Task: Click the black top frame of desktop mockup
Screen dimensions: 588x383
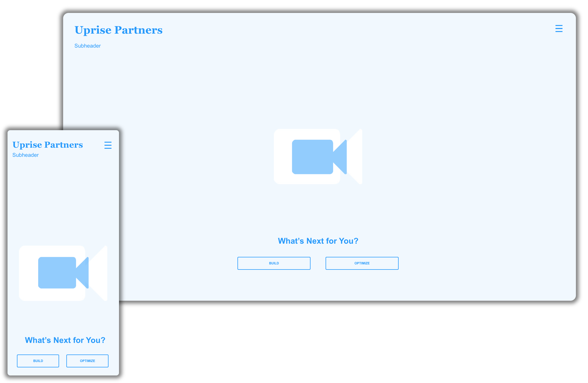Action: click(x=319, y=9)
